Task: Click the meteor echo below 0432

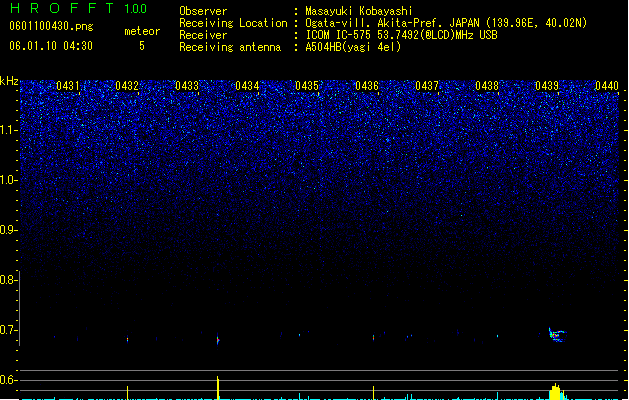Action: pyautogui.click(x=128, y=339)
